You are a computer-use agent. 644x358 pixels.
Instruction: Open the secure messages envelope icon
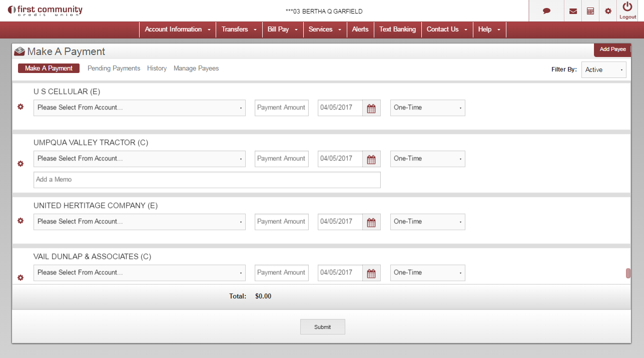(x=573, y=11)
